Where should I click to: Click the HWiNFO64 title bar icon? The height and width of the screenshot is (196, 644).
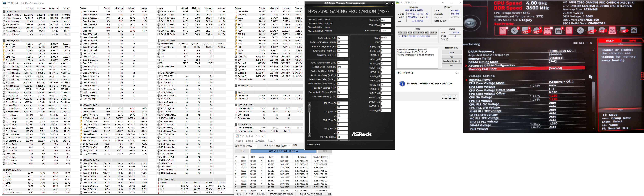point(4,3)
